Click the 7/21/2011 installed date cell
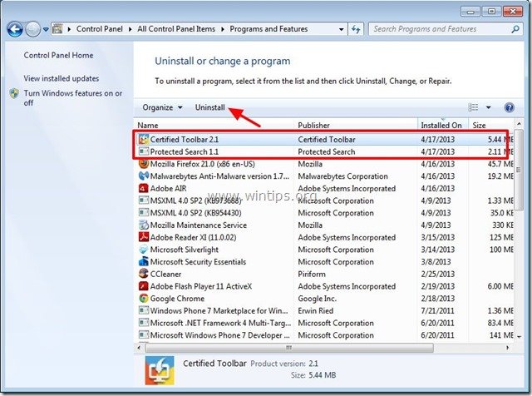This screenshot has height=396, width=532. pyautogui.click(x=438, y=311)
